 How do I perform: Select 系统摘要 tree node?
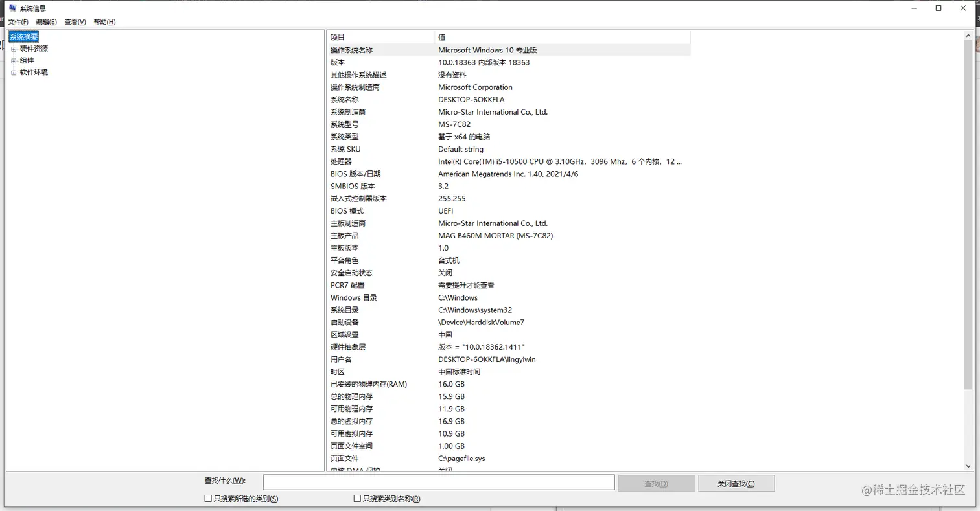24,36
